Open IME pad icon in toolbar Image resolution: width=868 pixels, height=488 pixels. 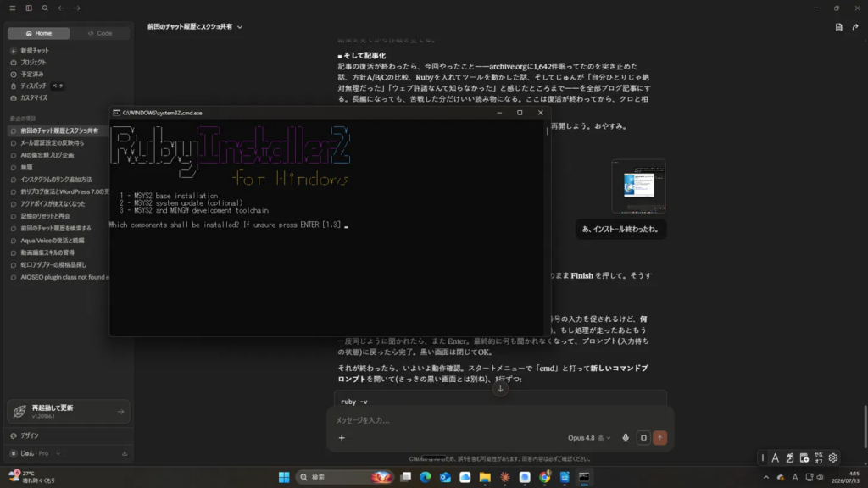coord(790,457)
